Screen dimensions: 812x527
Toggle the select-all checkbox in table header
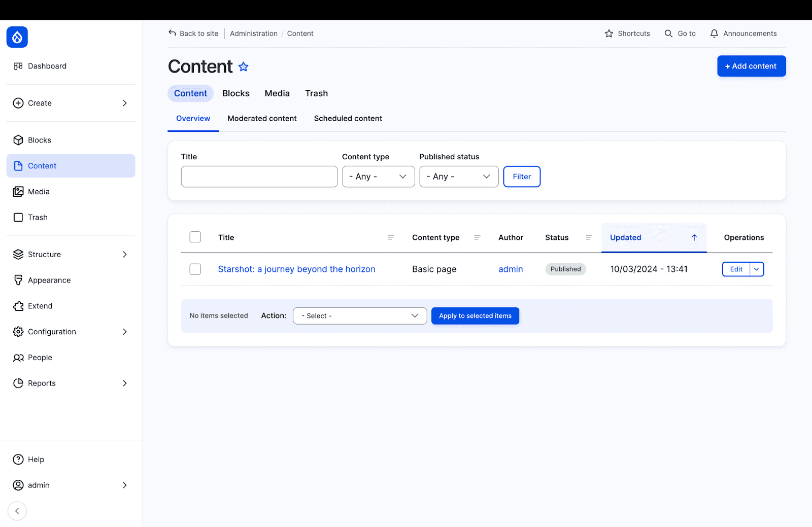click(x=195, y=237)
